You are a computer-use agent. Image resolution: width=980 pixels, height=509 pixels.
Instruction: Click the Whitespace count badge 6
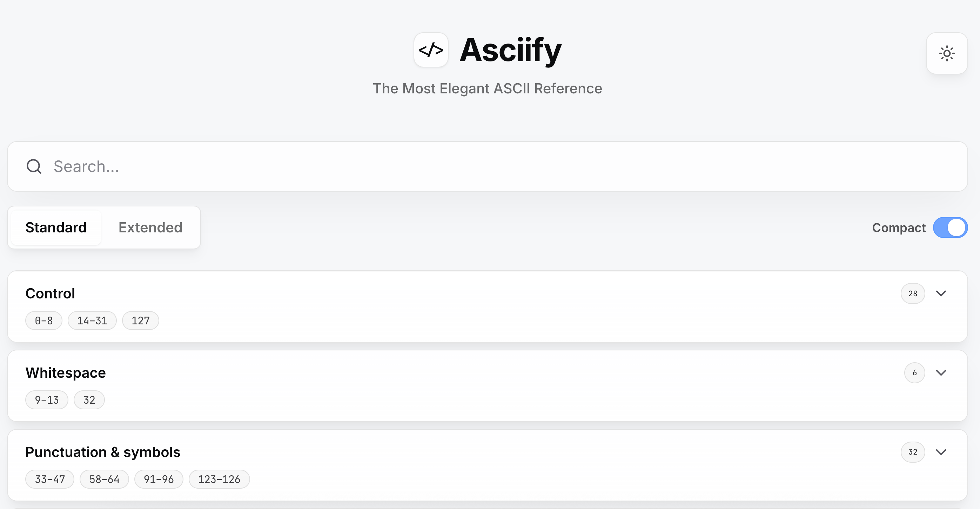click(914, 373)
